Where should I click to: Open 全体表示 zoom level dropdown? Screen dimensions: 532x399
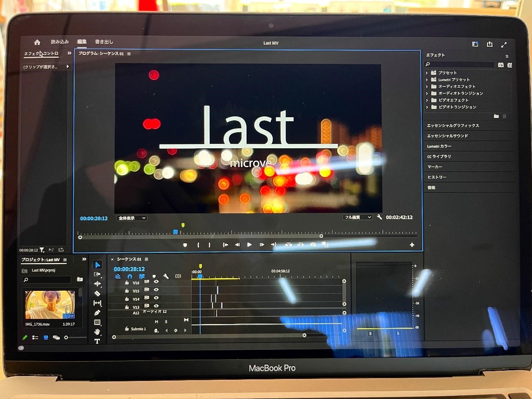pos(132,218)
